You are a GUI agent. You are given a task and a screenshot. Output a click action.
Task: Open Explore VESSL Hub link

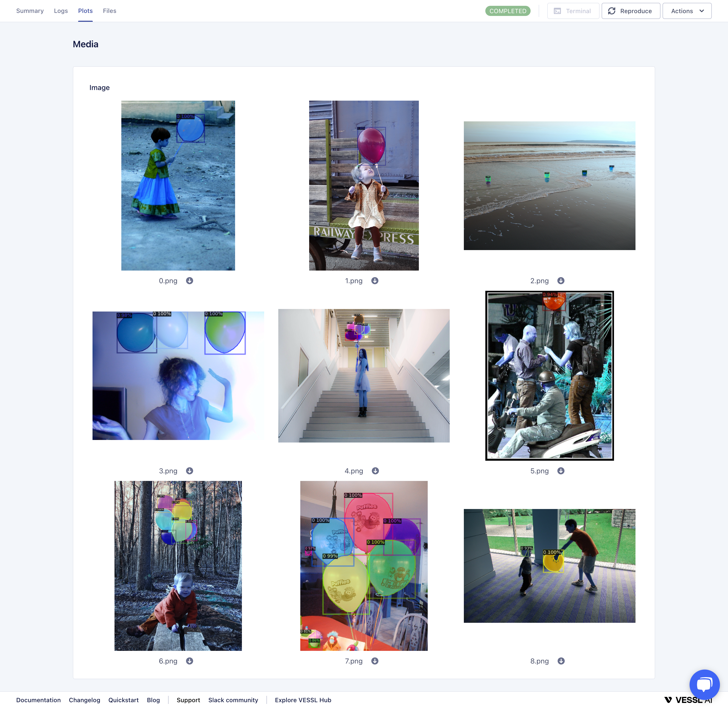pyautogui.click(x=303, y=700)
